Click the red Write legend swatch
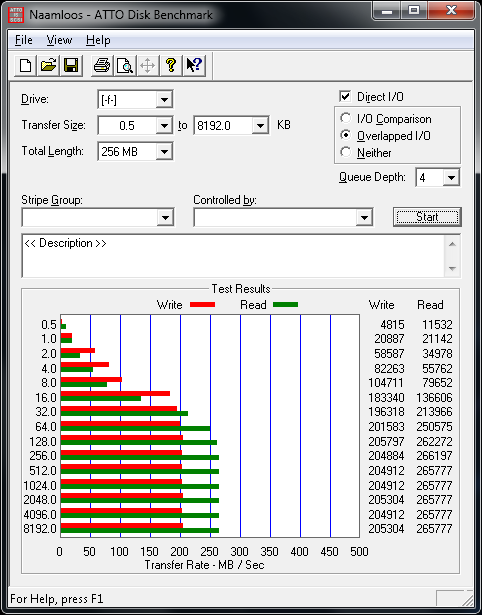 pos(202,304)
